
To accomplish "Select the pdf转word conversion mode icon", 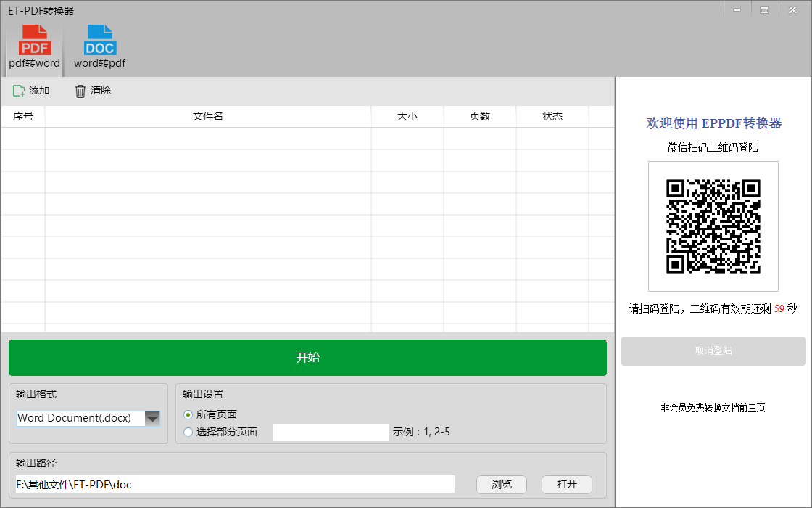I will coord(35,41).
